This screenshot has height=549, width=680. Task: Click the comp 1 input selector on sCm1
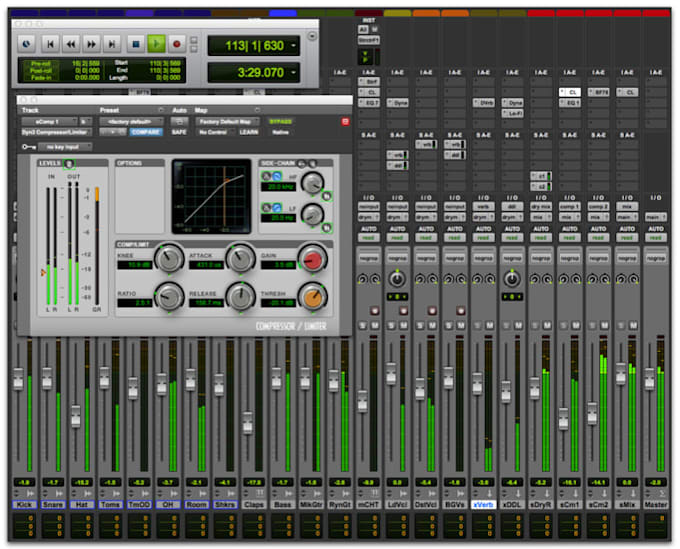[569, 206]
